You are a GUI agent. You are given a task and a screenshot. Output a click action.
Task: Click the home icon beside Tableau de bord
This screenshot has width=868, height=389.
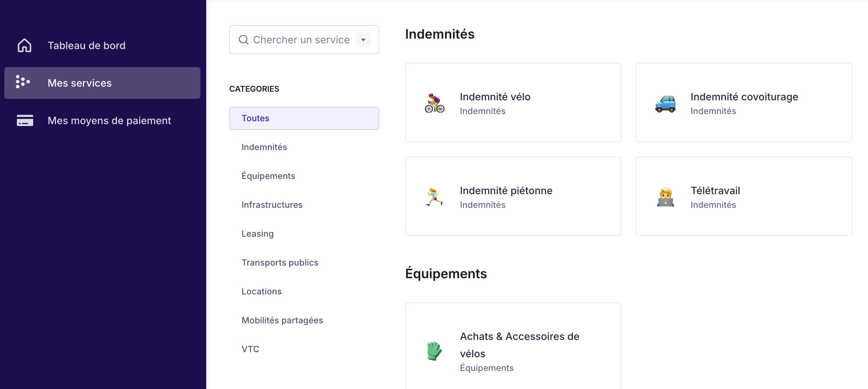25,45
